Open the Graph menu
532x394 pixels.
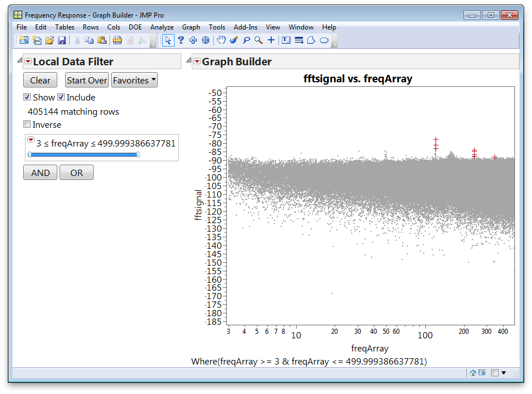click(191, 27)
